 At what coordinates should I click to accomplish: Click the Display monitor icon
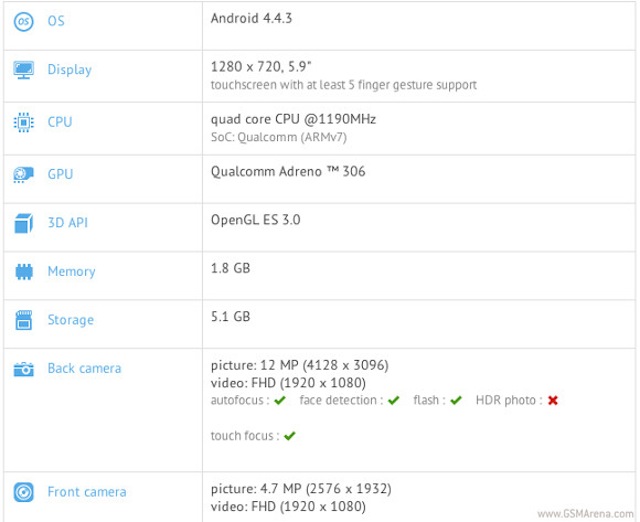click(x=24, y=70)
